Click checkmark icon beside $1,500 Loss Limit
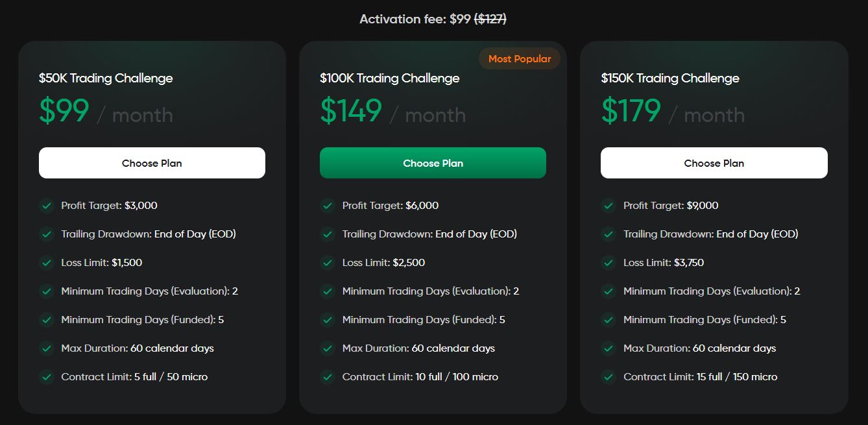Viewport: 868px width, 425px height. click(47, 263)
